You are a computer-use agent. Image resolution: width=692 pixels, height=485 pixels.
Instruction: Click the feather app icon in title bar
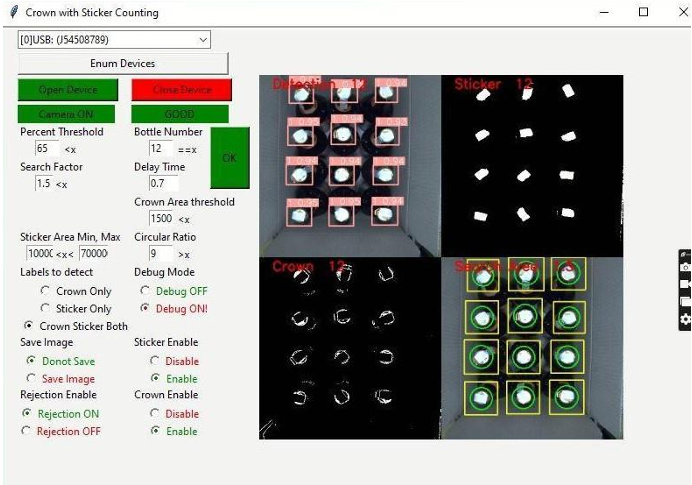tap(11, 13)
